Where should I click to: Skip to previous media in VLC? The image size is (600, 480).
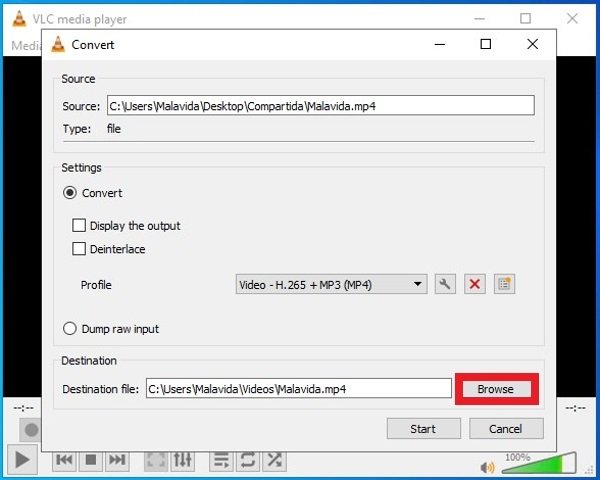(x=64, y=460)
